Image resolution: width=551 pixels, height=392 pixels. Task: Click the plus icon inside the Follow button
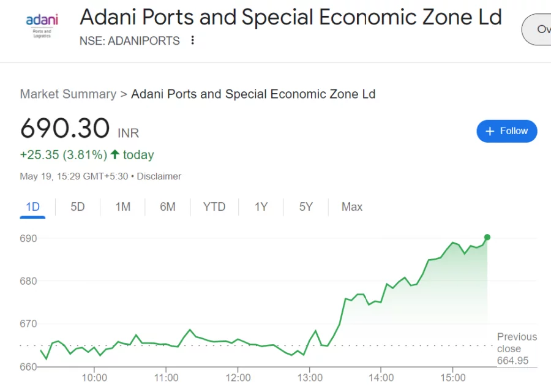tap(489, 130)
